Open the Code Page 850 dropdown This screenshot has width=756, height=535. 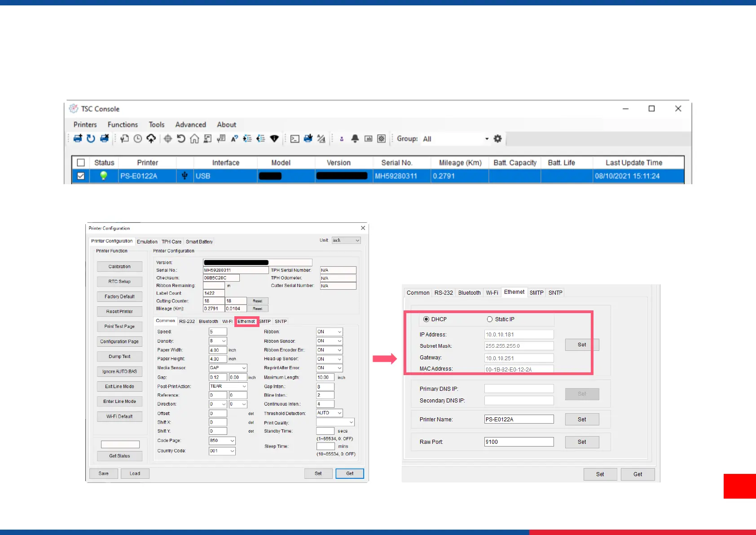pyautogui.click(x=222, y=441)
